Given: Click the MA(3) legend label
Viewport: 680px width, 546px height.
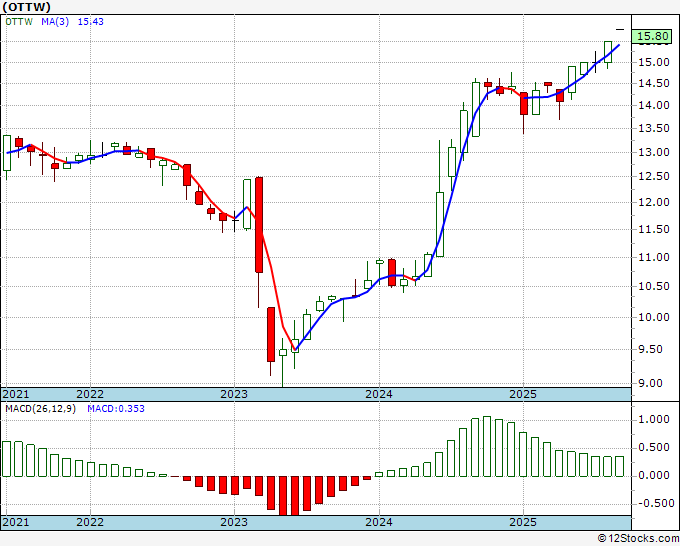Looking at the screenshot, I should [55, 22].
